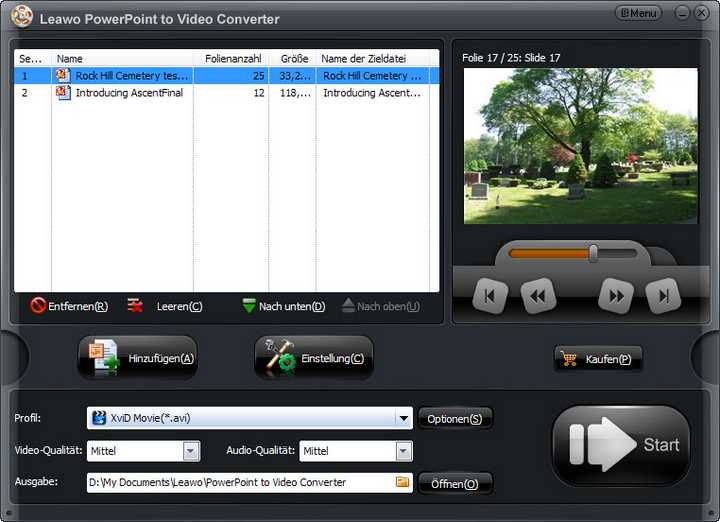Click the PowerPoint icon of Introducing AscentFinal row
Screen dimensions: 720x522
tap(63, 92)
